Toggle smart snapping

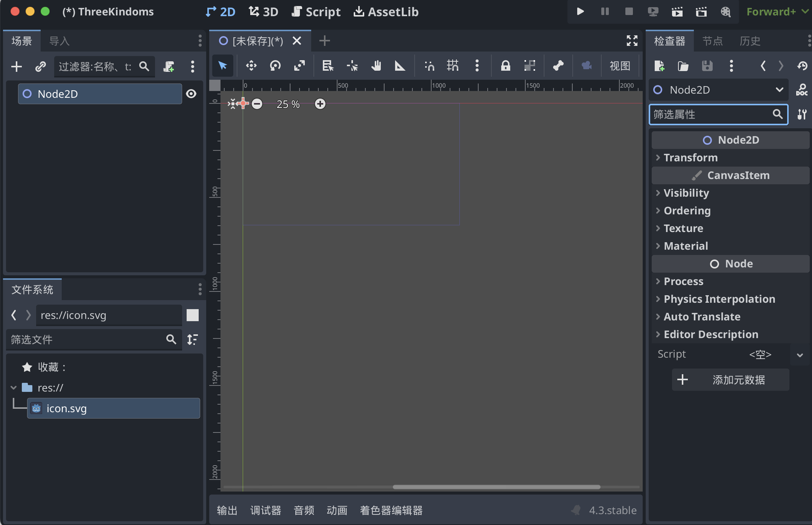[429, 66]
